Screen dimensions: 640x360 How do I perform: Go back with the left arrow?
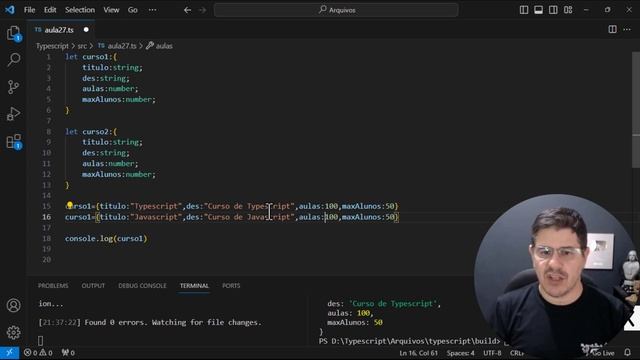pos(187,10)
